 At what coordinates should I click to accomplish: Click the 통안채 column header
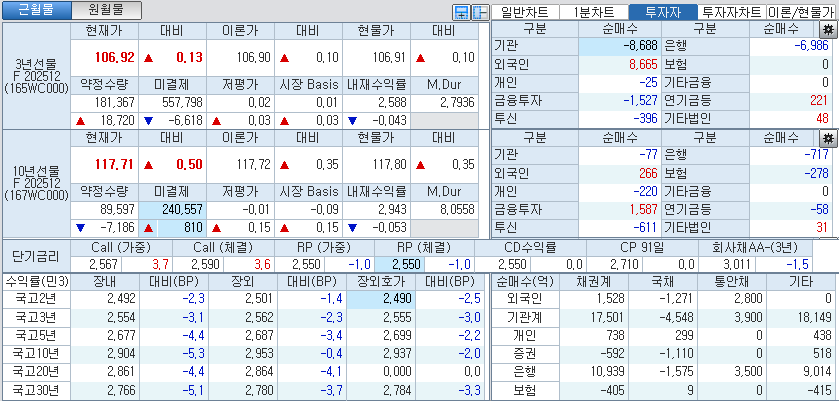coord(732,281)
